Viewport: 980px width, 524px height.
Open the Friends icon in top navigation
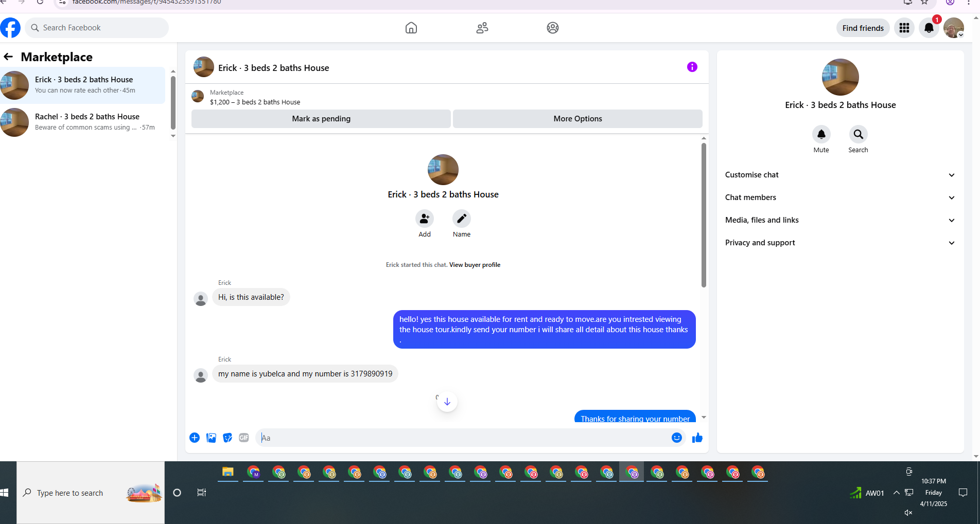(482, 28)
